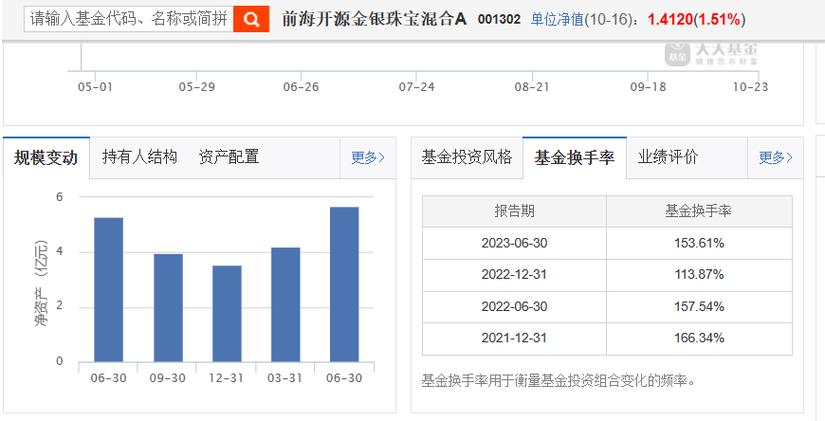
Task: Open the 基金投资风格 tab
Action: click(x=466, y=156)
